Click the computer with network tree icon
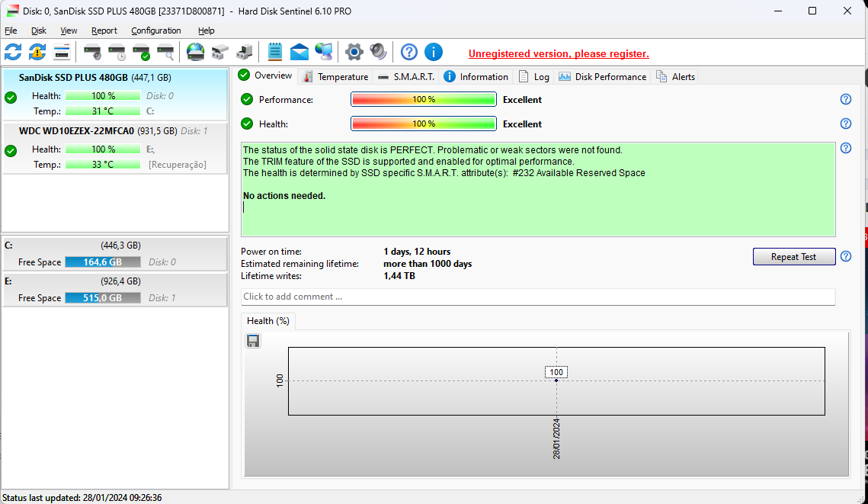The height and width of the screenshot is (504, 868). point(244,52)
